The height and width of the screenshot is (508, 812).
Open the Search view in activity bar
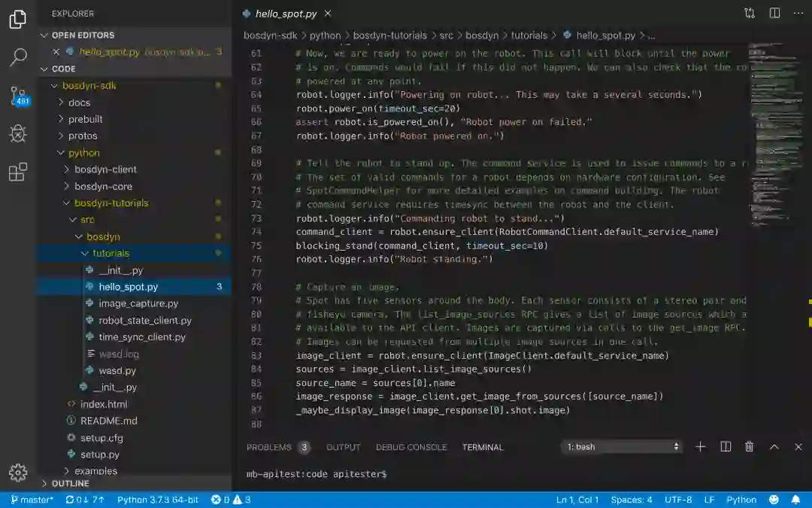(17, 57)
